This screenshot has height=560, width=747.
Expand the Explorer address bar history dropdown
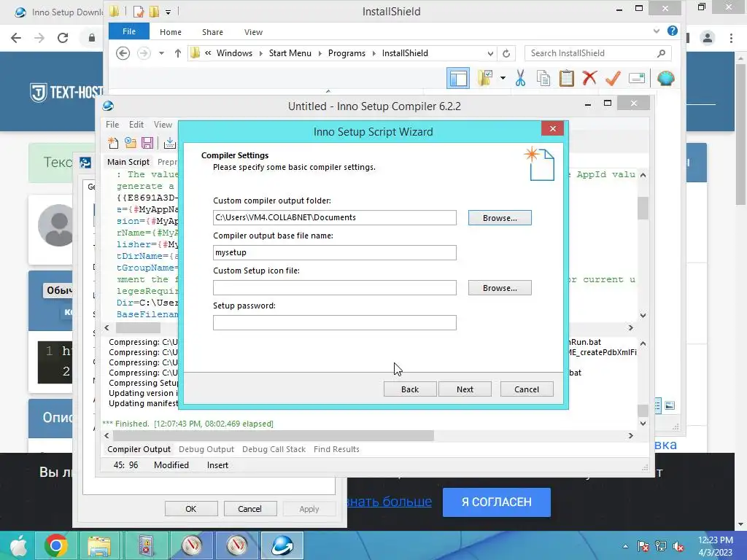pos(490,53)
